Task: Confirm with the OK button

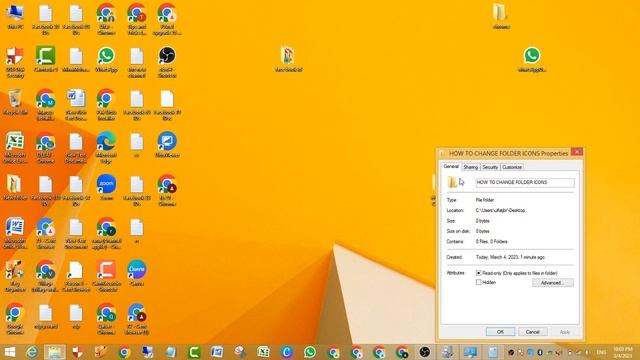Action: coord(500,332)
